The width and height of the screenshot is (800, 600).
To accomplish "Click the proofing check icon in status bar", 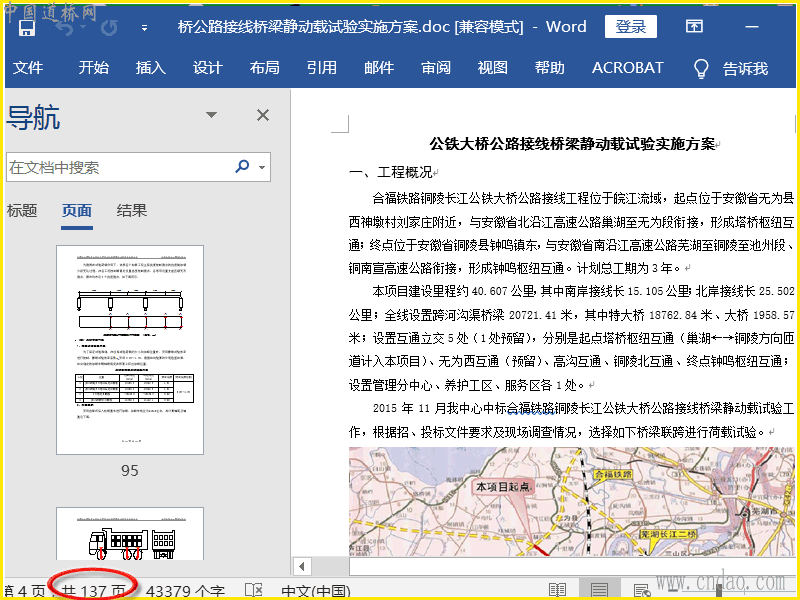I will point(254,590).
